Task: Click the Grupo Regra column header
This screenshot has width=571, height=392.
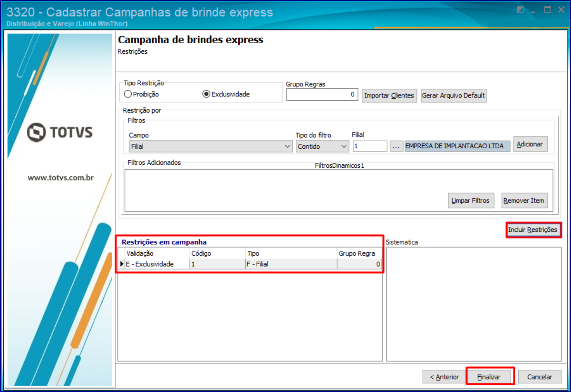Action: pos(359,253)
